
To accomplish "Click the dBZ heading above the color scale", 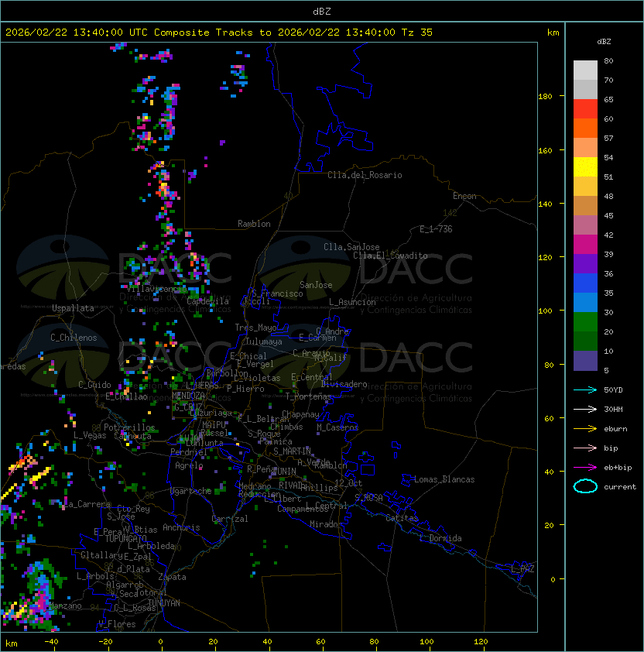I will tap(604, 42).
